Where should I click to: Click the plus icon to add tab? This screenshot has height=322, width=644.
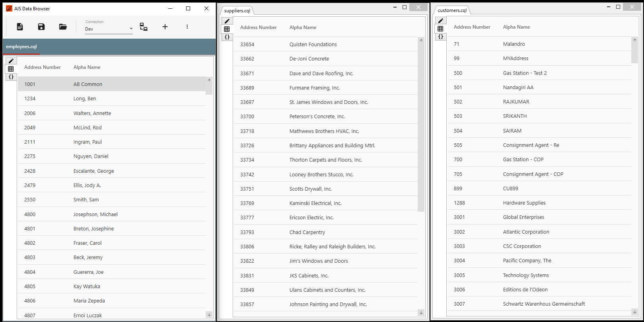point(165,27)
